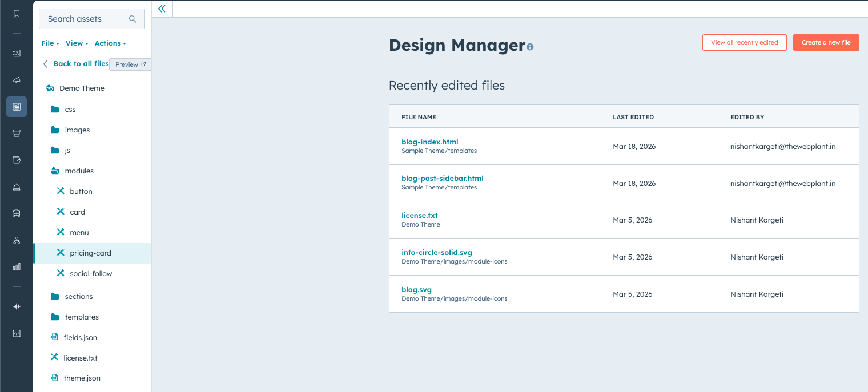Viewport: 868px width, 392px height.
Task: Select the pricing-card module
Action: [x=92, y=253]
